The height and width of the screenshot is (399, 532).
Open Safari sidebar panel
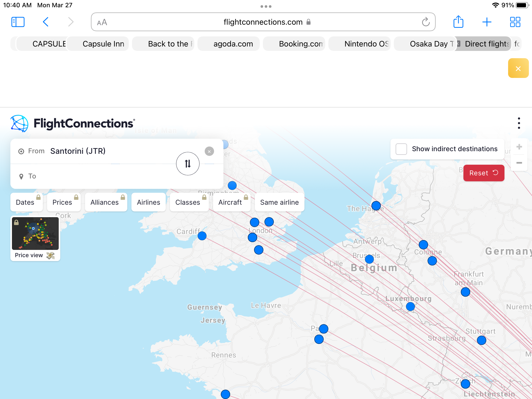18,22
